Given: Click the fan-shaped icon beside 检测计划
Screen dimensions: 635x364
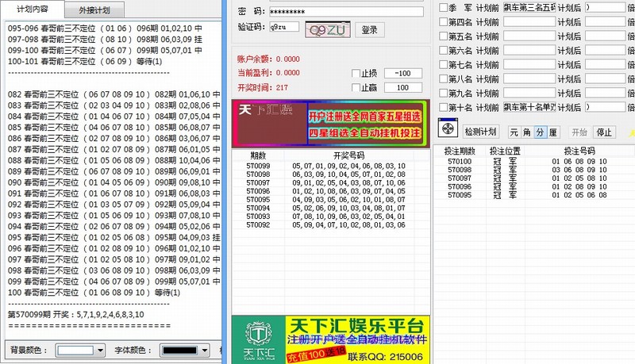Looking at the screenshot, I should point(448,130).
